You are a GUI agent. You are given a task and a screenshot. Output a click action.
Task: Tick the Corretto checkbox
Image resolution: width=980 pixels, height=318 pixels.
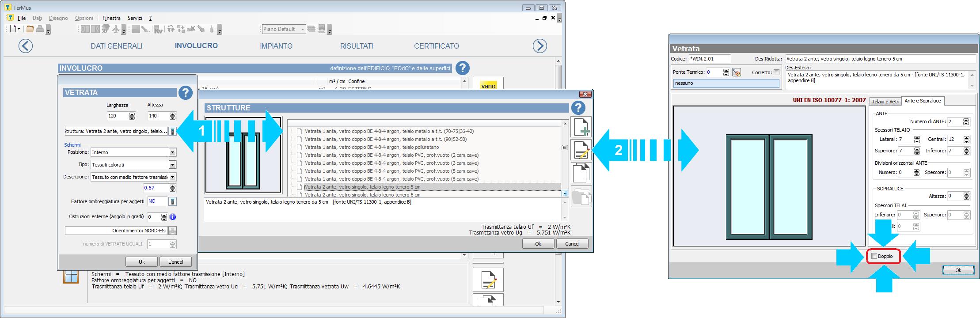coord(776,72)
